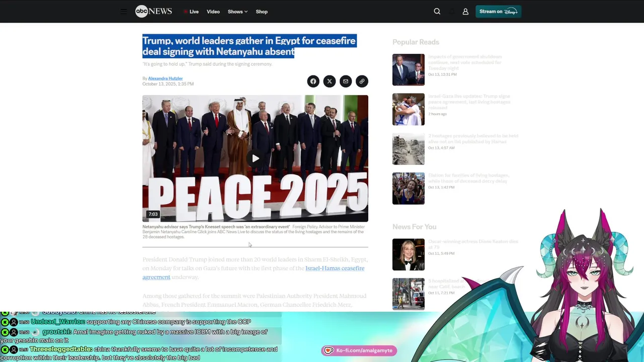Image resolution: width=644 pixels, height=362 pixels.
Task: Click the highlighted article headline
Action: (x=250, y=46)
